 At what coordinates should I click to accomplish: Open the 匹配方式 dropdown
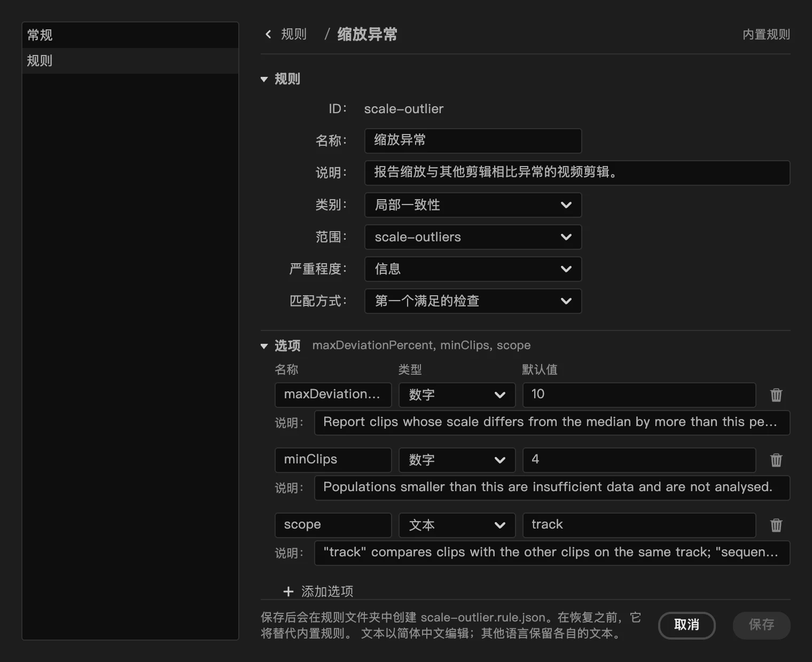[x=473, y=301]
